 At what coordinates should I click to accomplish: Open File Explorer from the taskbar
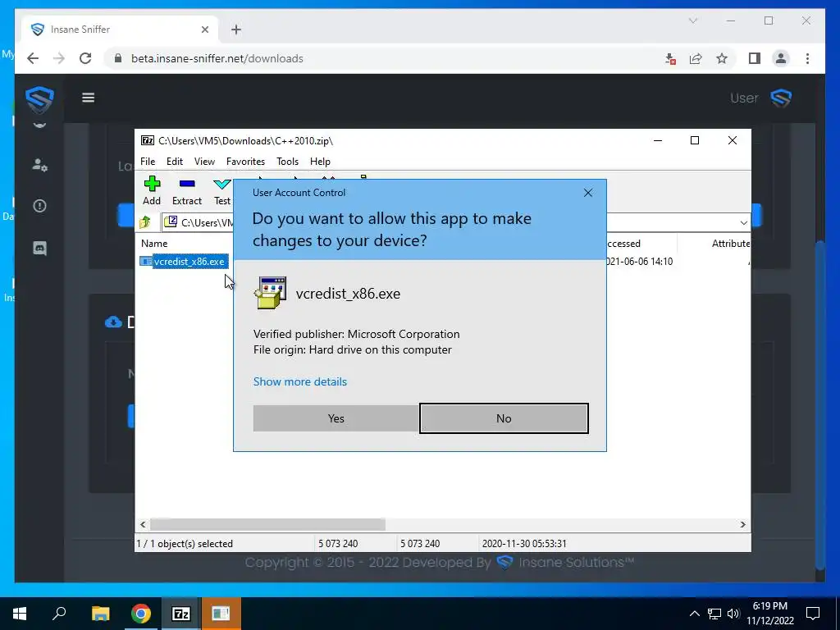pos(100,614)
